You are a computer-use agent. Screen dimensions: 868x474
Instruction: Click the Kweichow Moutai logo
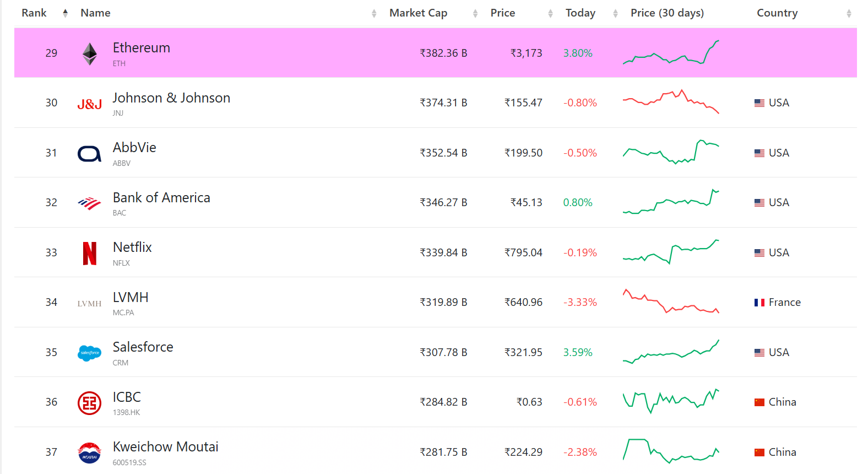point(89,453)
